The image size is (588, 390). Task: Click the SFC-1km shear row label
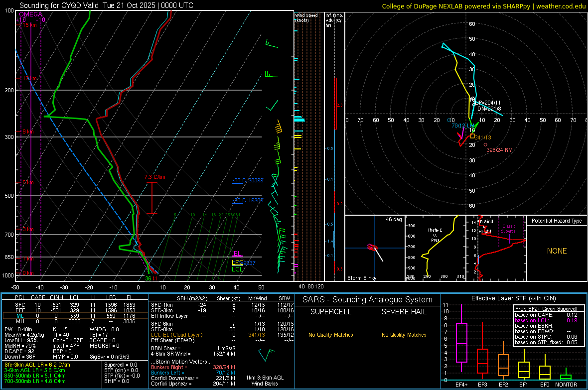pyautogui.click(x=162, y=305)
